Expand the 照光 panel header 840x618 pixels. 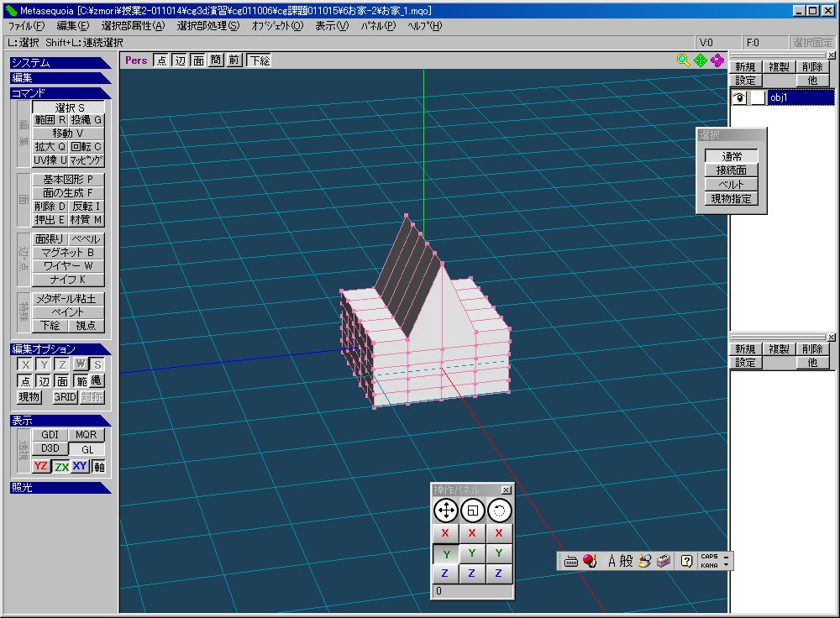pos(60,487)
